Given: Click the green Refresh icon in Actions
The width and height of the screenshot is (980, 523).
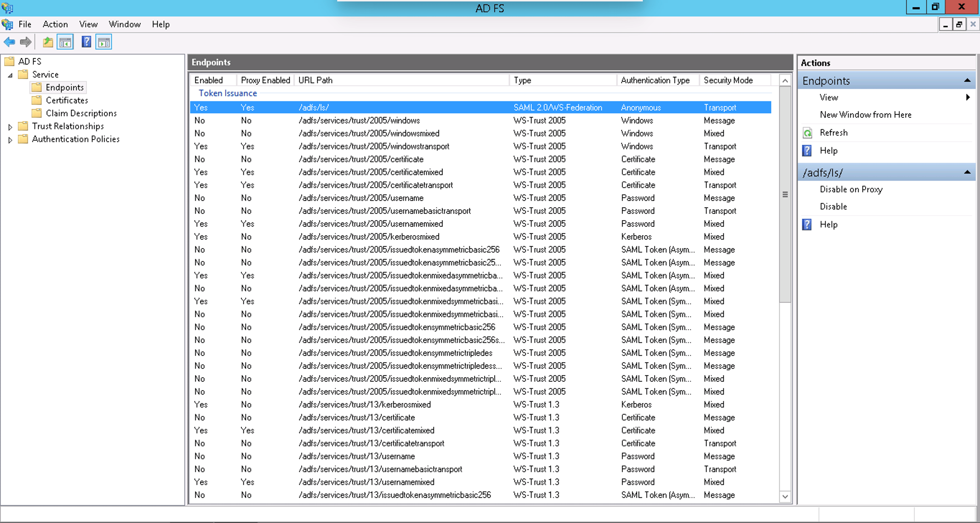Looking at the screenshot, I should pos(807,133).
